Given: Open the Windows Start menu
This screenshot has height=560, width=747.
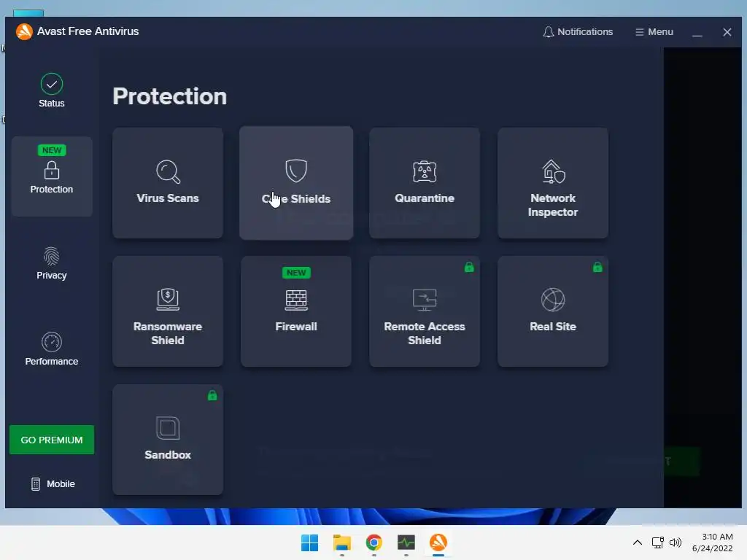Looking at the screenshot, I should point(309,542).
